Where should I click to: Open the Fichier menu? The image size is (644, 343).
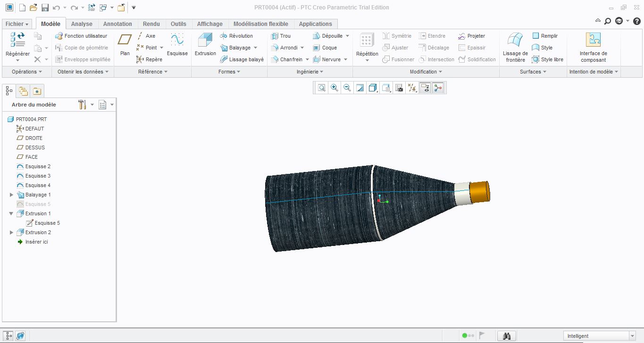point(17,24)
